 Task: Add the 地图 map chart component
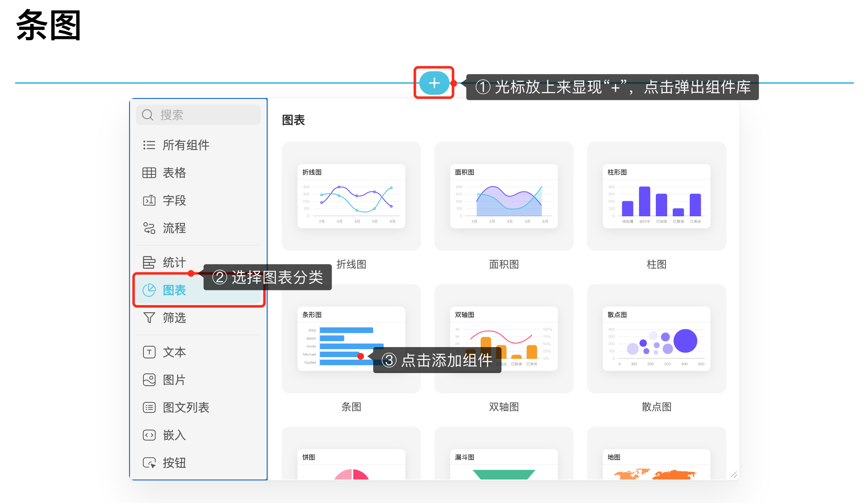(657, 454)
